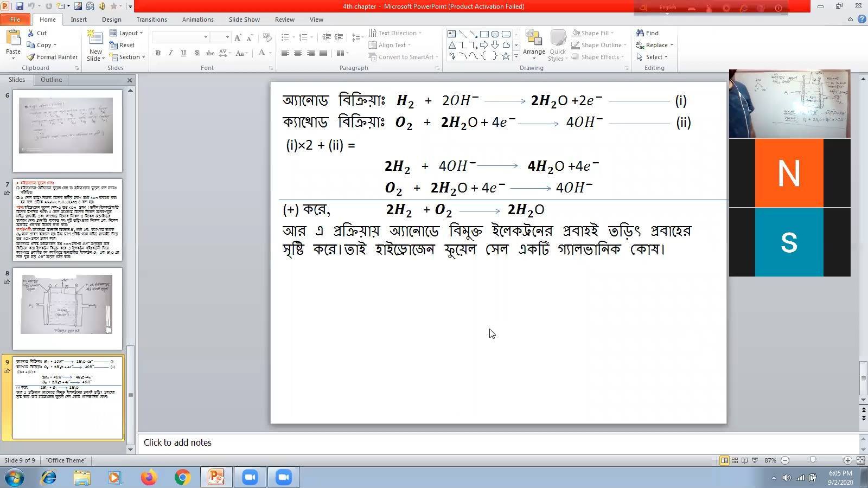
Task: Toggle Underline formatting
Action: (183, 53)
